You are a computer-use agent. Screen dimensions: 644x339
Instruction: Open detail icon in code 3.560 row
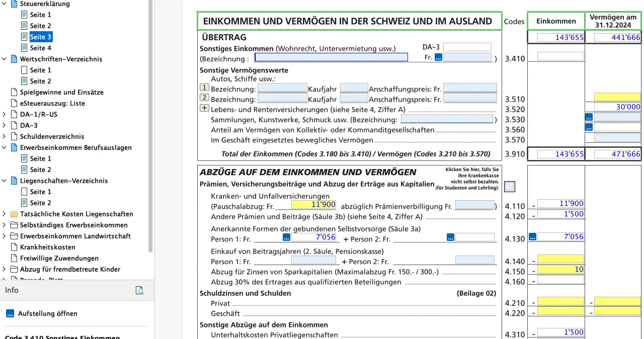[589, 127]
